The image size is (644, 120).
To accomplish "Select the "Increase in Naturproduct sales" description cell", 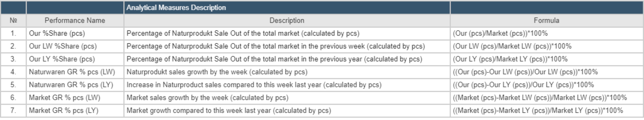I will (254, 85).
